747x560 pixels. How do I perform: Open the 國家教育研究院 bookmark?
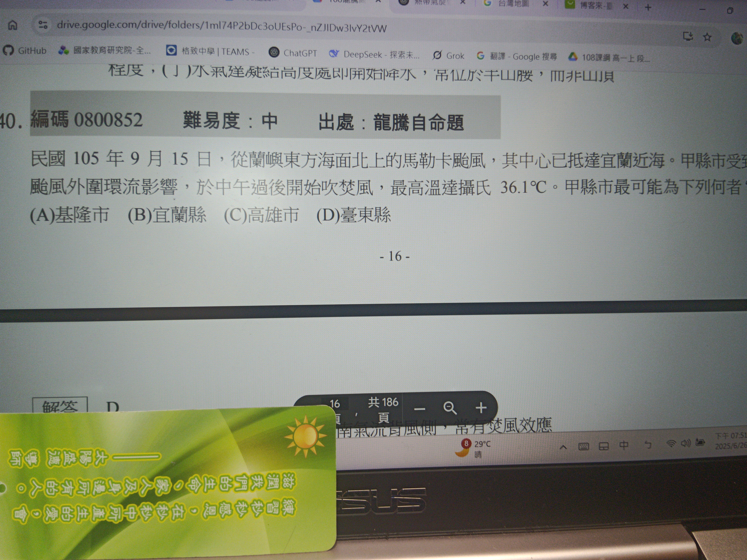tap(105, 50)
